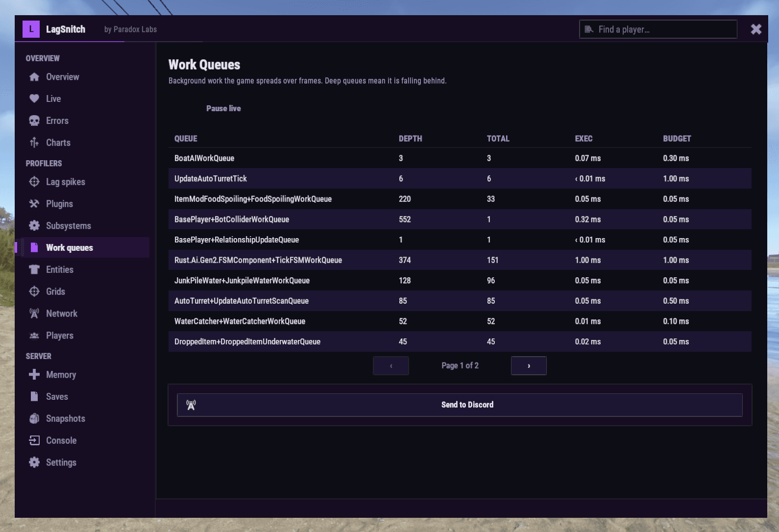
Task: Select the UpdateAutoTurretTick row name
Action: click(x=211, y=179)
